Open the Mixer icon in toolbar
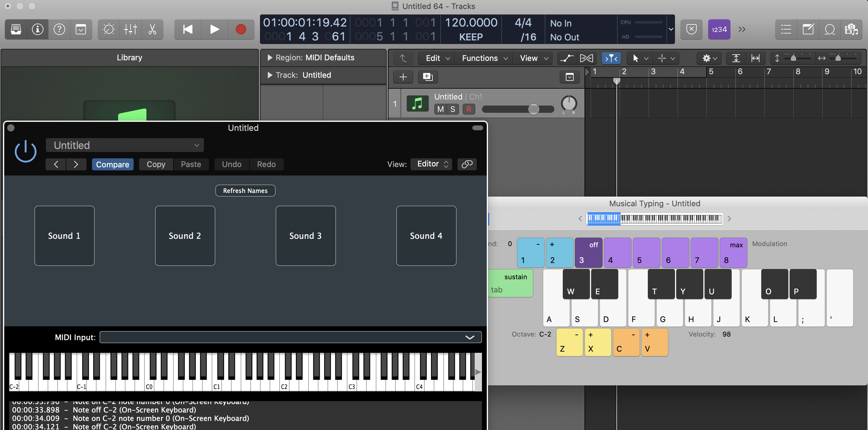Viewport: 868px width, 430px height. (x=130, y=29)
